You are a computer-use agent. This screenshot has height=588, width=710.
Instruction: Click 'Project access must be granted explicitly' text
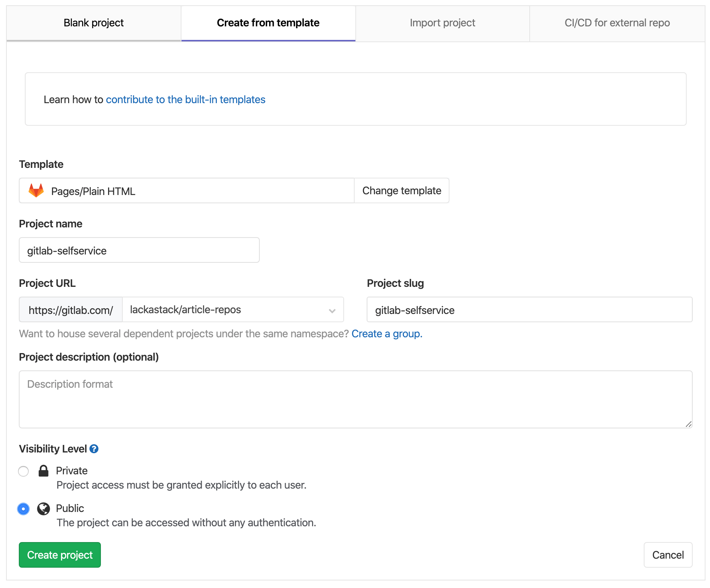click(181, 485)
